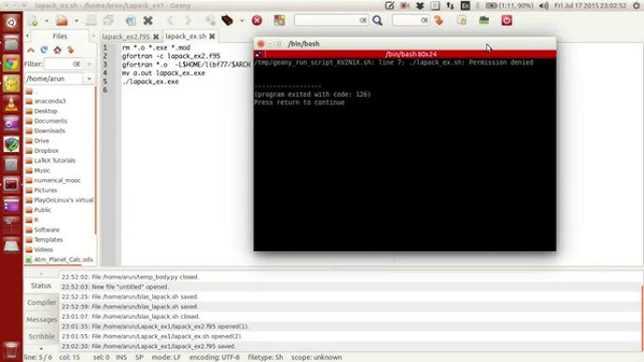Open the Messages tab

(41, 319)
